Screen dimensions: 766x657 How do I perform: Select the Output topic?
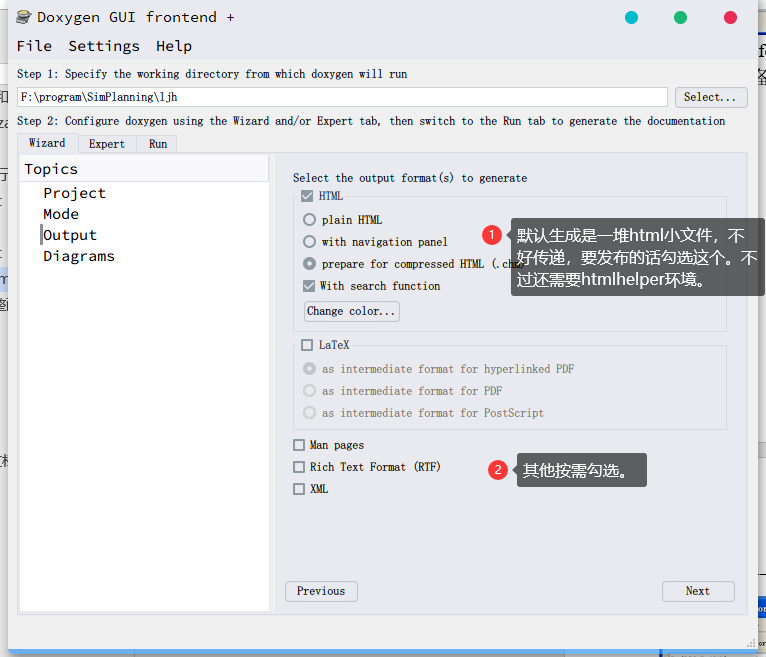[69, 235]
